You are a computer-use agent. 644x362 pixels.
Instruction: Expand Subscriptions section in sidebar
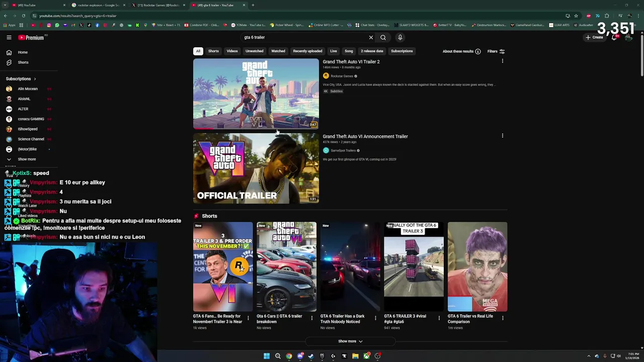coord(21,79)
